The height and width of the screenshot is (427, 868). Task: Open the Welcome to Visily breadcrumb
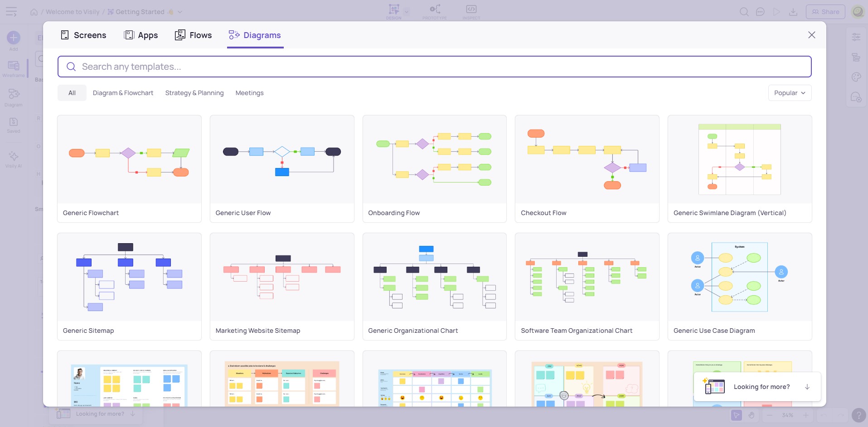73,12
